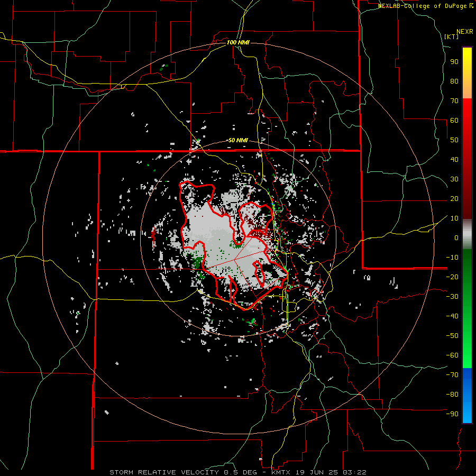Click the NEXR label above the color scale
Viewport: 476px width, 476px height.
[465, 31]
